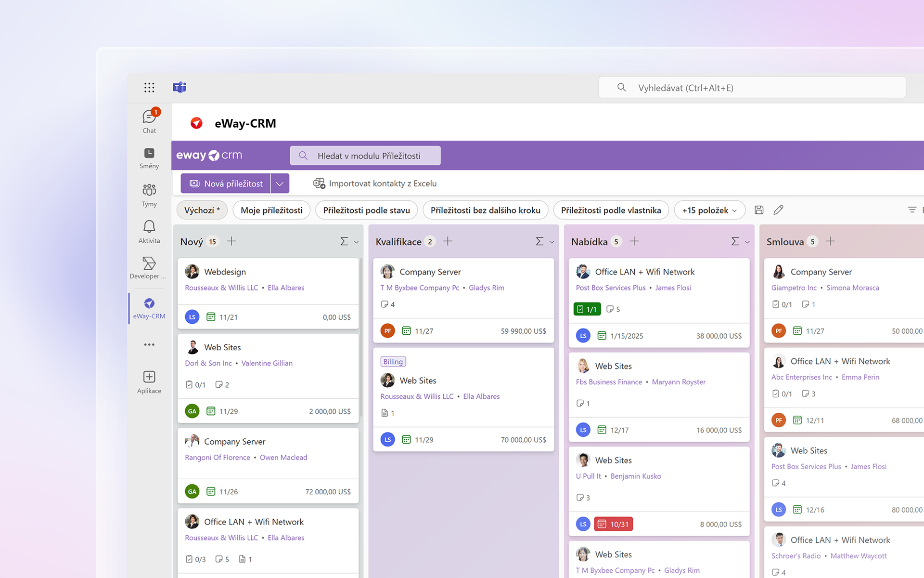The width and height of the screenshot is (924, 578).
Task: Open the Company Server card in Smlouva
Action: tap(821, 272)
